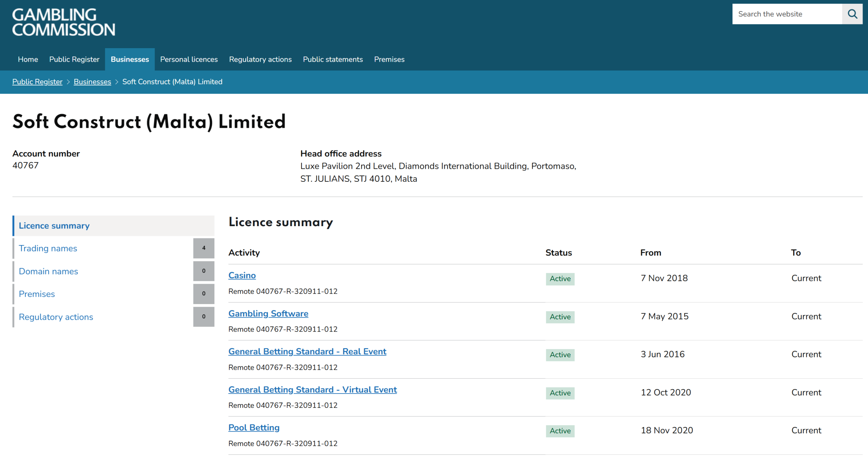Open Public Register in the top navigation
Screen dimensions: 868x460
74,59
